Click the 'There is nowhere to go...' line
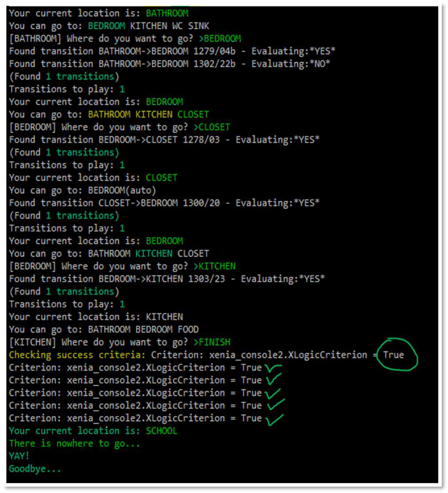The image size is (448, 493). point(74,443)
